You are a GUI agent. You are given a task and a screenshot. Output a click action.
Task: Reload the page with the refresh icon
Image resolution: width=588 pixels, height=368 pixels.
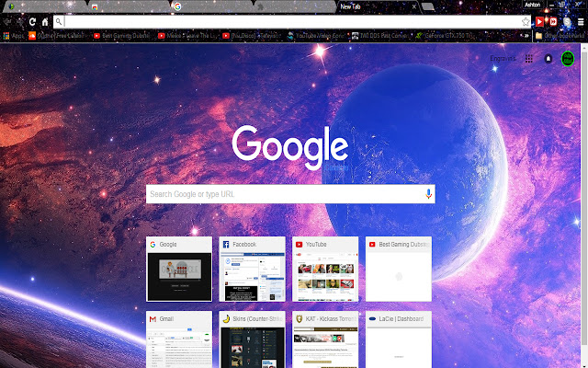[x=32, y=22]
